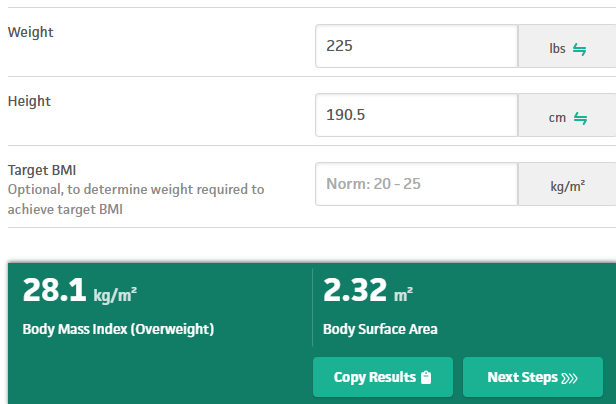Click the Target BMI label heading
This screenshot has height=404, width=616.
[42, 170]
